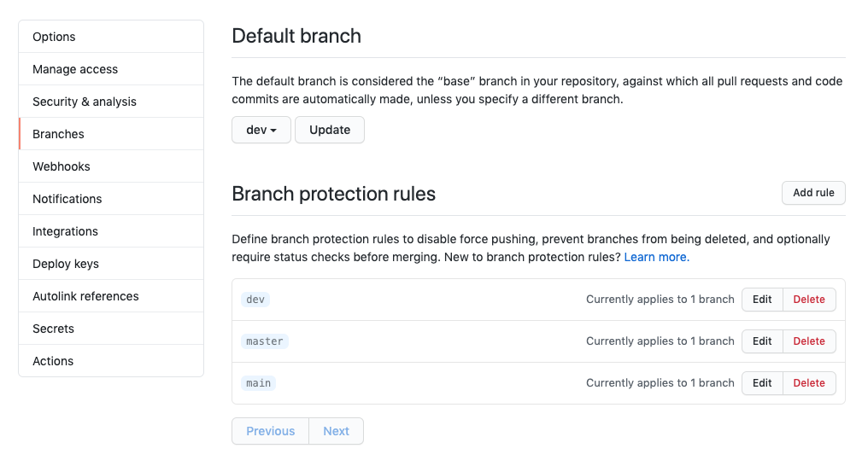
Task: Delete the master branch protection rule
Action: 809,341
